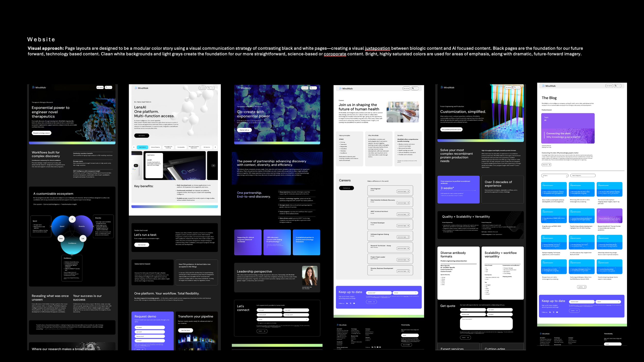Click left chevron of LensAI tab strip
Screen dimensions: 644x362
point(134,147)
